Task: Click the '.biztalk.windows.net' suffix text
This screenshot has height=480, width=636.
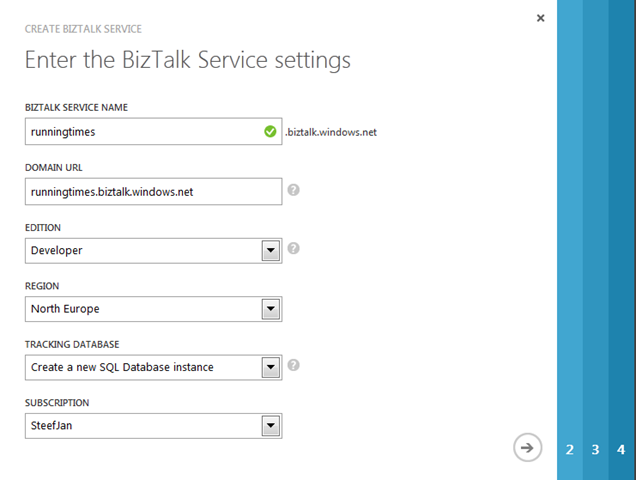Action: pyautogui.click(x=331, y=132)
